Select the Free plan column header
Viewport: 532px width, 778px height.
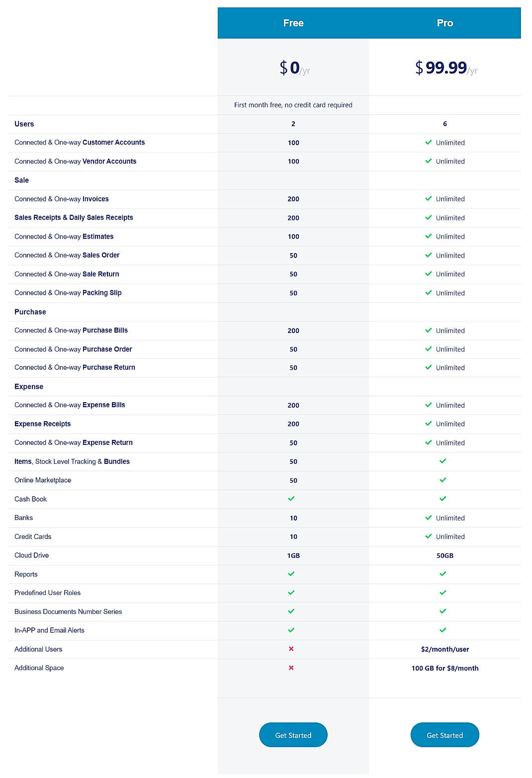click(x=293, y=23)
